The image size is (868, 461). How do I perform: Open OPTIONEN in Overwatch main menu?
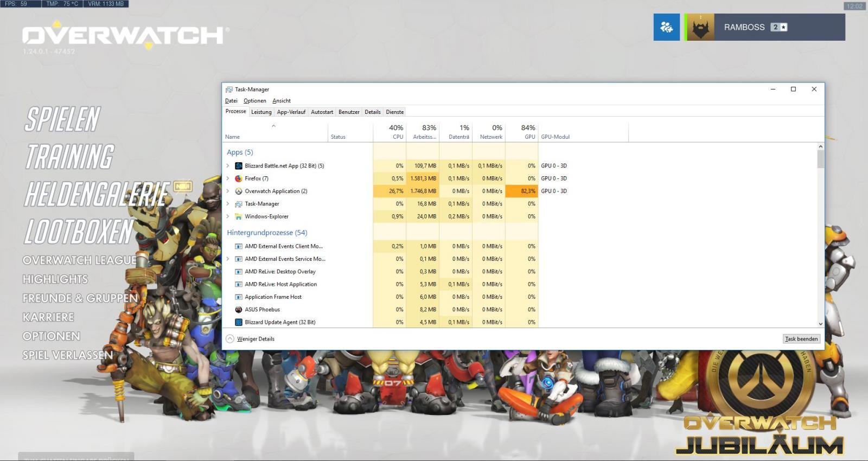pos(52,336)
